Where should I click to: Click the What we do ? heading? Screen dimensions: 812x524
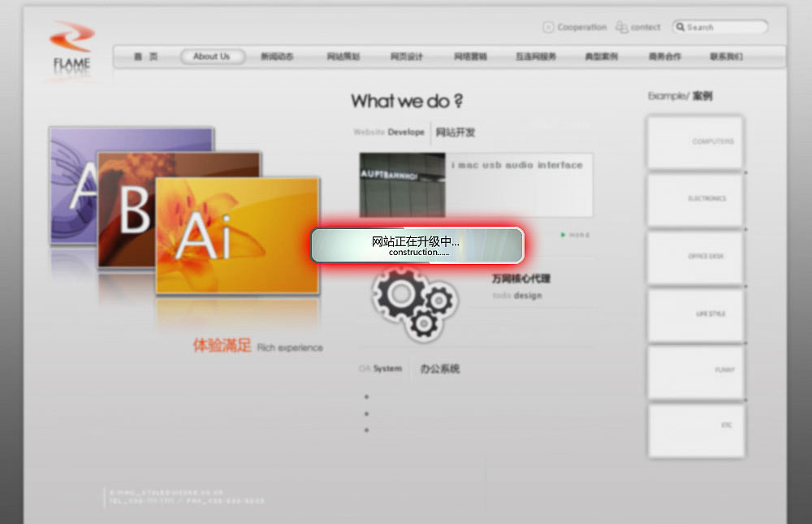[407, 101]
